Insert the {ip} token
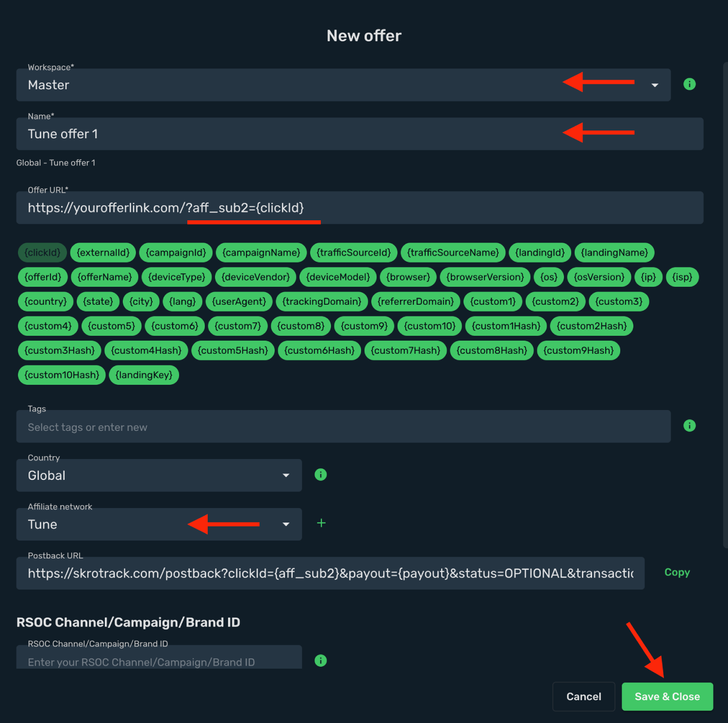Image resolution: width=728 pixels, height=723 pixels. 648,277
